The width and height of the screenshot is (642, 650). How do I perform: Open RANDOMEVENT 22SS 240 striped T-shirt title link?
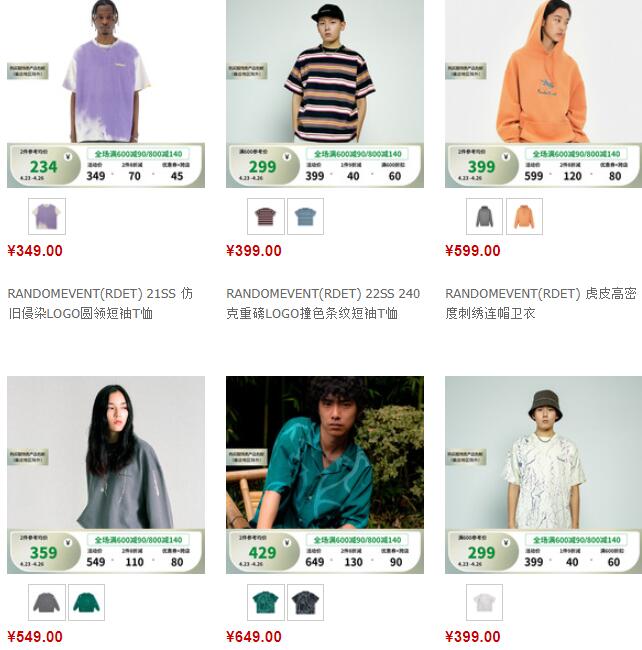(323, 303)
